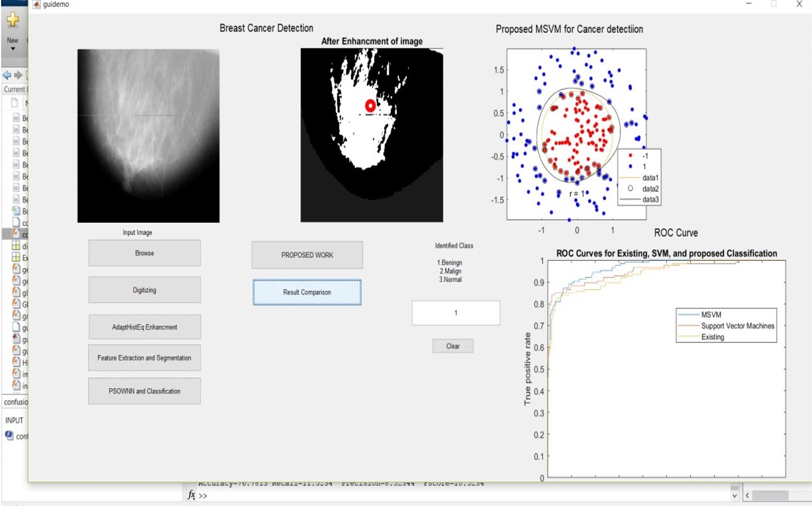Click the back arrow navigation icon
This screenshot has width=812, height=506.
(7, 75)
